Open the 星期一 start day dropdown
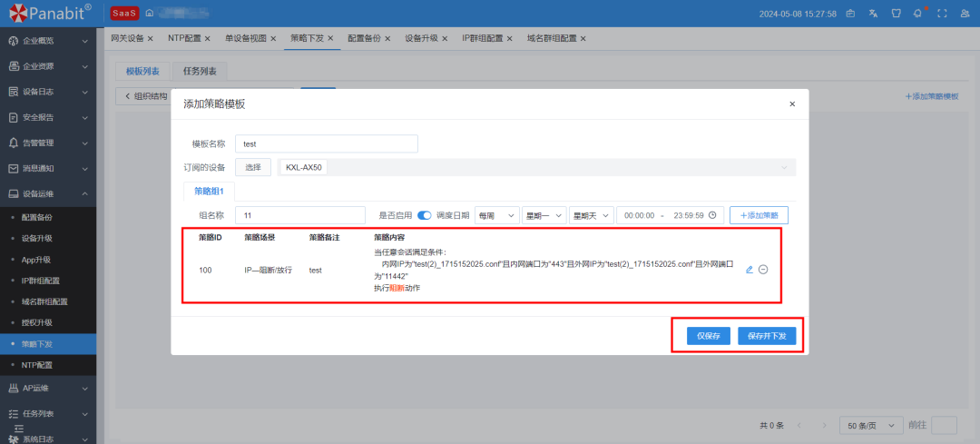 [544, 215]
